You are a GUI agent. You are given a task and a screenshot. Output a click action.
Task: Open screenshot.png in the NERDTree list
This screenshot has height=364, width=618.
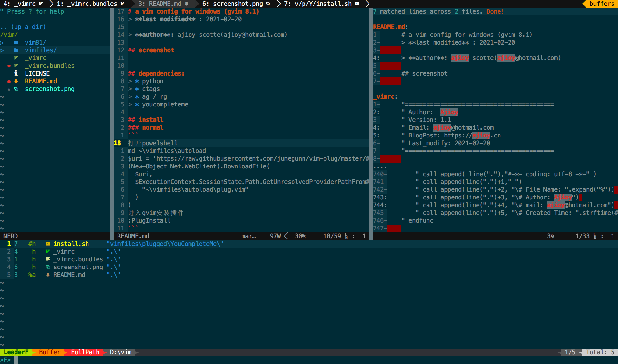pos(50,89)
